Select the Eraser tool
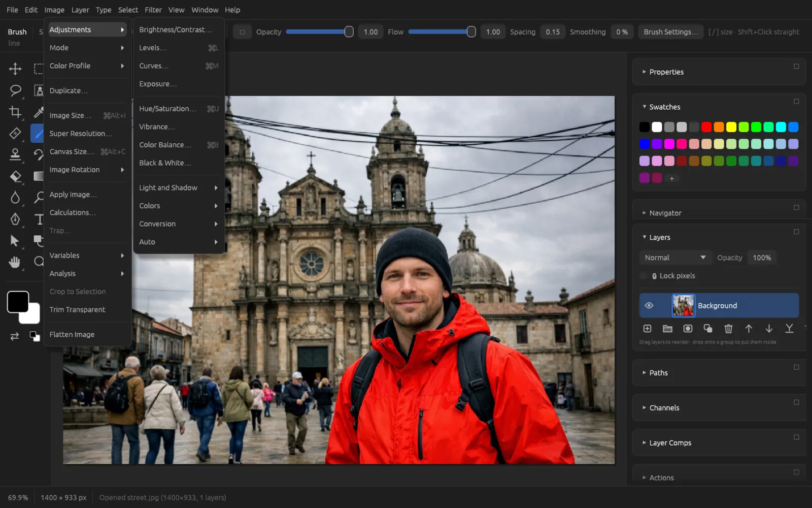812x508 pixels. (15, 176)
